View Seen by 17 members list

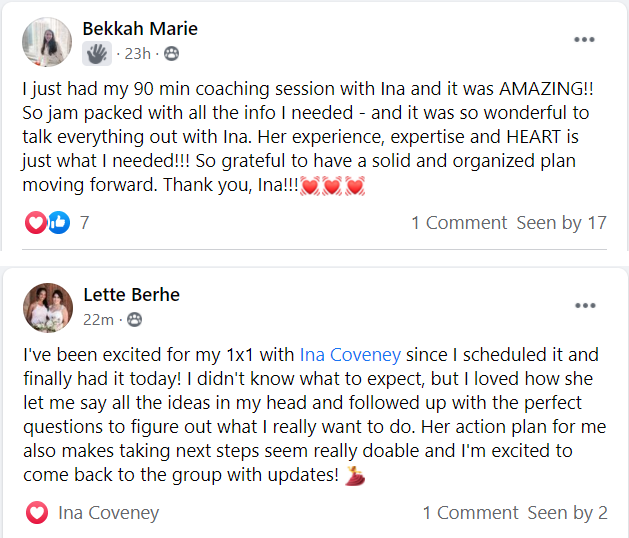point(561,223)
